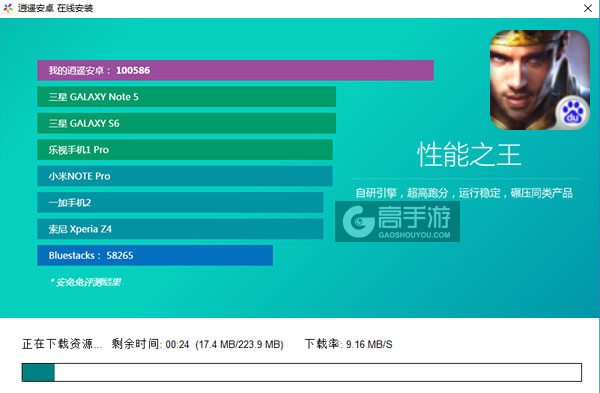The width and height of the screenshot is (600, 393).
Task: Select the Bluestacks 58265 score bar
Action: (155, 255)
